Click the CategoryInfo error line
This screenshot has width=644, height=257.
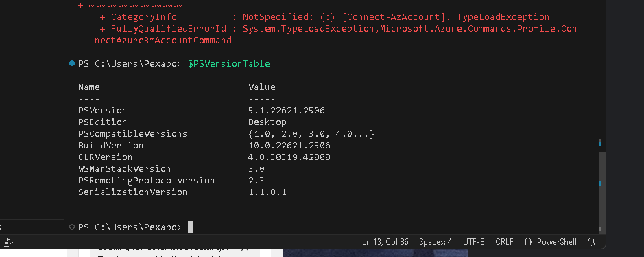point(324,17)
